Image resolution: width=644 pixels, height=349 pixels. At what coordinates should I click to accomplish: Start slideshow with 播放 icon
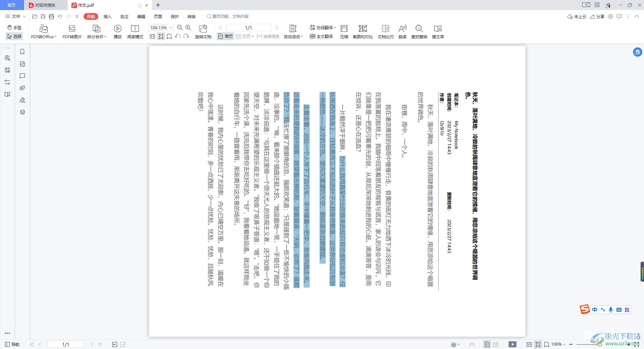click(x=118, y=29)
